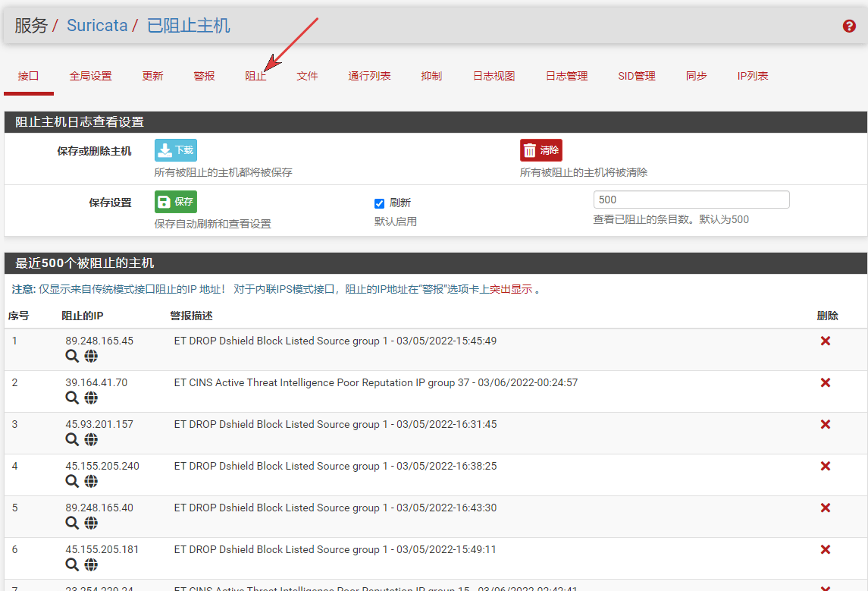Remove blocked host 45.93.201.157

pos(826,425)
